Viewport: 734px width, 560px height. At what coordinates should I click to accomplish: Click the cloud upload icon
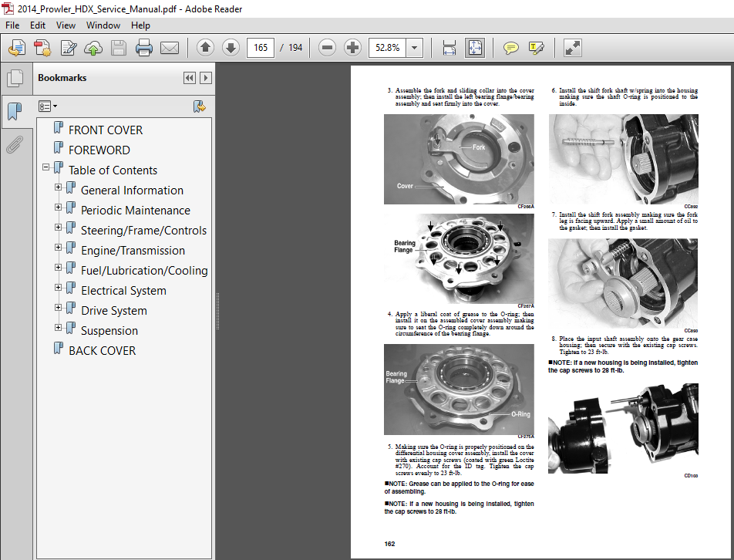pyautogui.click(x=93, y=48)
